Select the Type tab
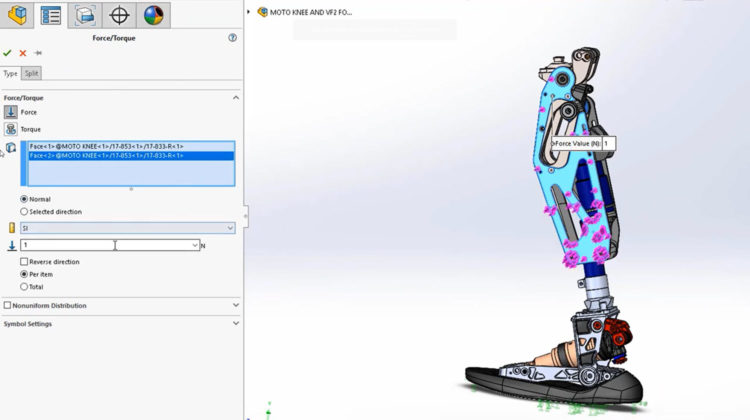This screenshot has width=750, height=420. click(x=10, y=73)
